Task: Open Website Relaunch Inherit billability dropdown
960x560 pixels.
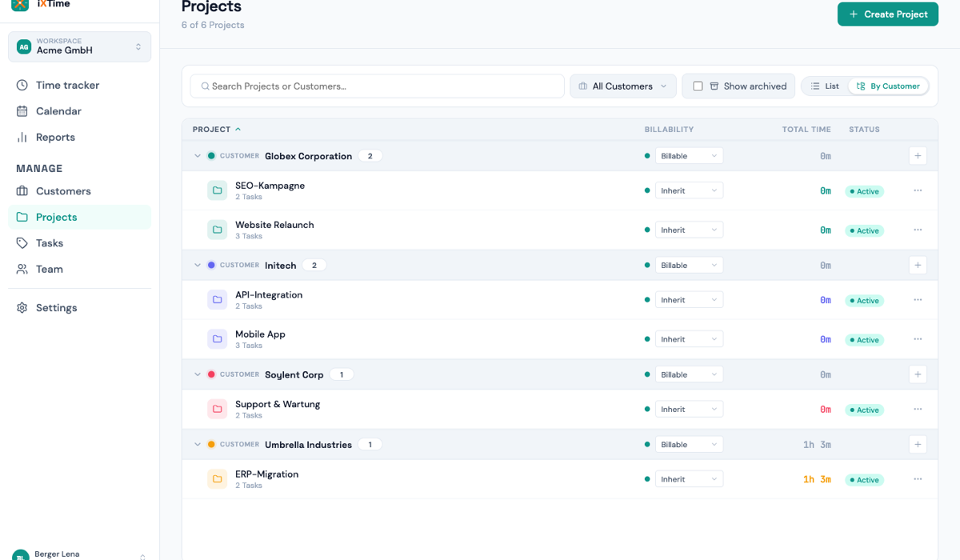Action: tap(689, 230)
